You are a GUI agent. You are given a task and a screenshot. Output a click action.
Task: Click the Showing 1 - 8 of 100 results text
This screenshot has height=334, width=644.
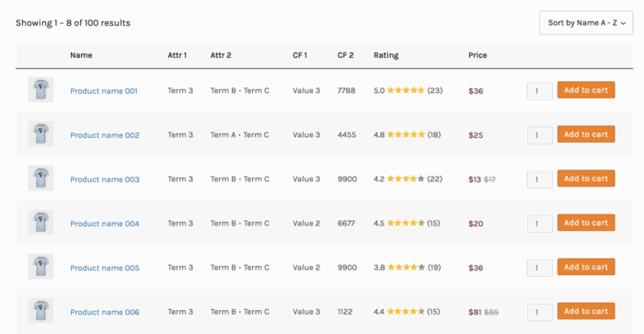73,23
